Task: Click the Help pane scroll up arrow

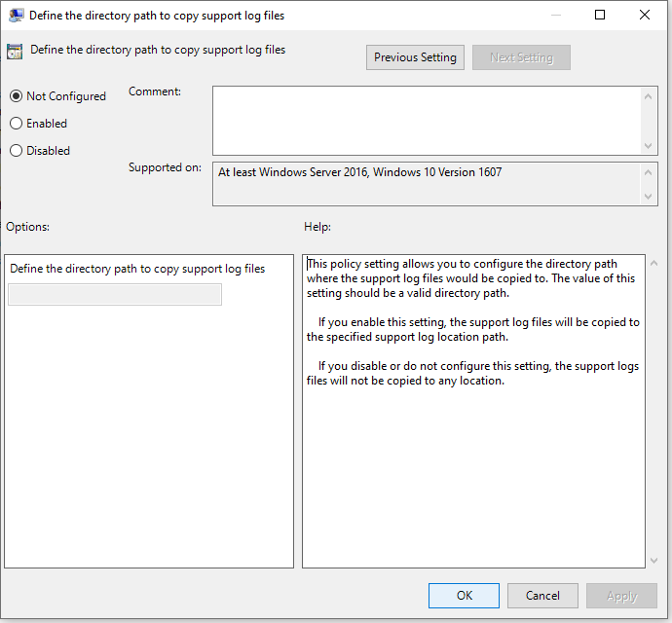Action: point(654,263)
